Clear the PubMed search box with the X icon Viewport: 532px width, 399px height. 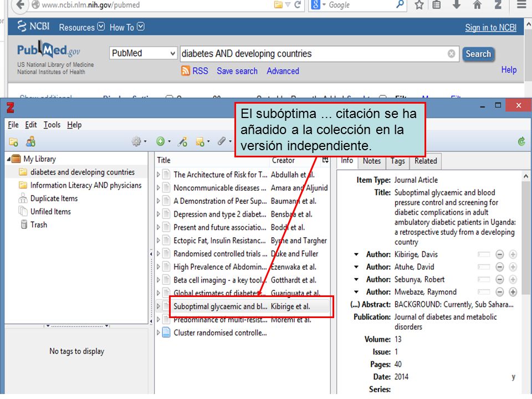pos(451,54)
